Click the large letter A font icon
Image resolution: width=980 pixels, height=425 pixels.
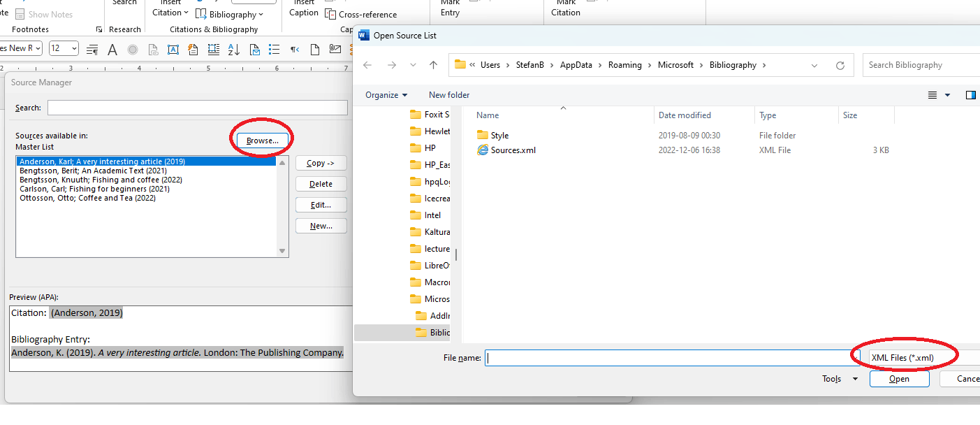[x=112, y=49]
